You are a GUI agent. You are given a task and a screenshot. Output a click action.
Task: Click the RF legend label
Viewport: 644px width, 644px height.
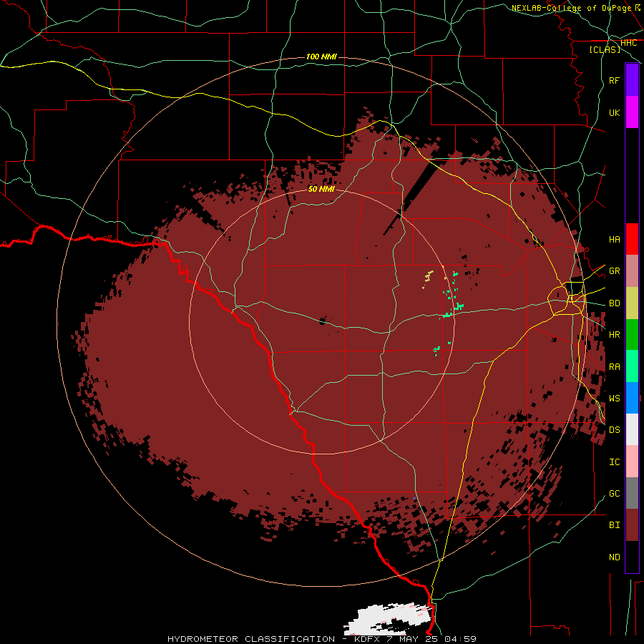(x=614, y=81)
